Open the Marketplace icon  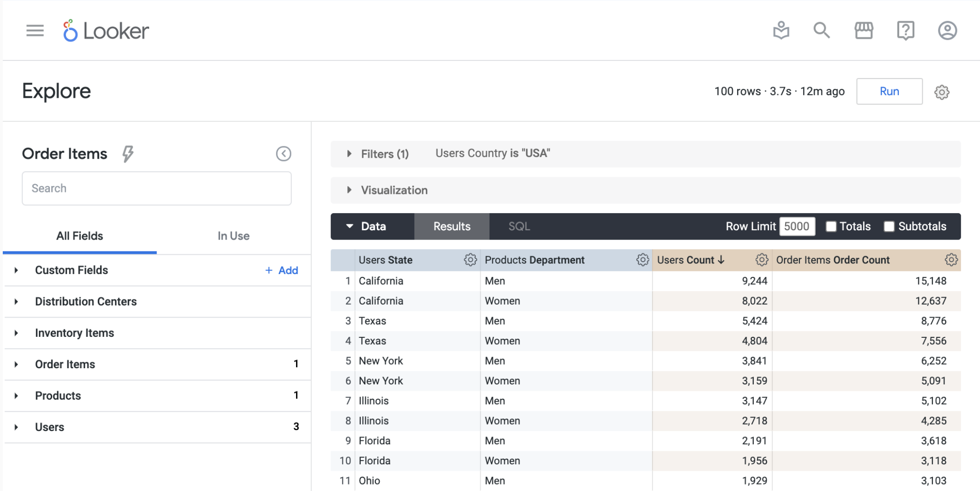[864, 30]
